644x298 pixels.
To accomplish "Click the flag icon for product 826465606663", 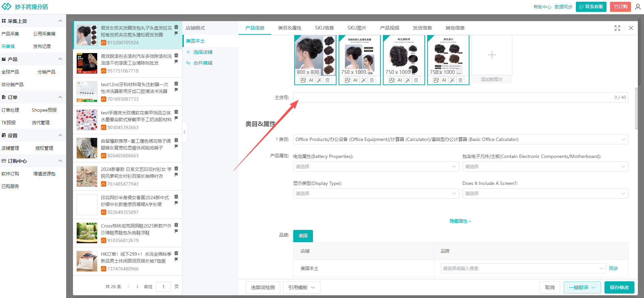I will pyautogui.click(x=176, y=146).
